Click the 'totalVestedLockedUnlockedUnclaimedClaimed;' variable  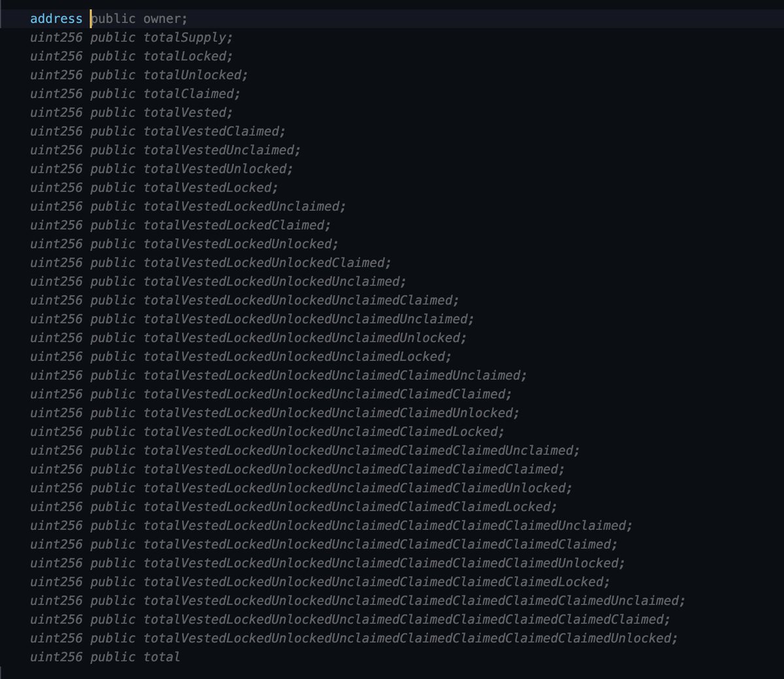click(302, 300)
